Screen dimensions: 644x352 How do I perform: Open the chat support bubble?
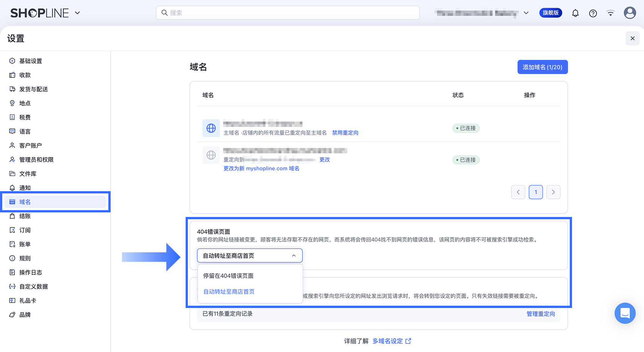click(625, 313)
